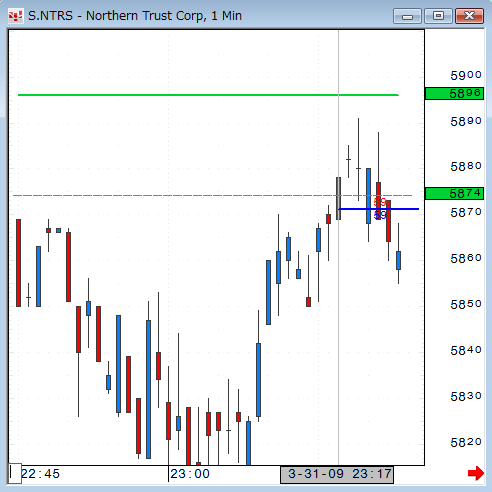Click the 3-31-09 23:17 cursor time label
This screenshot has width=492, height=492.
337,474
